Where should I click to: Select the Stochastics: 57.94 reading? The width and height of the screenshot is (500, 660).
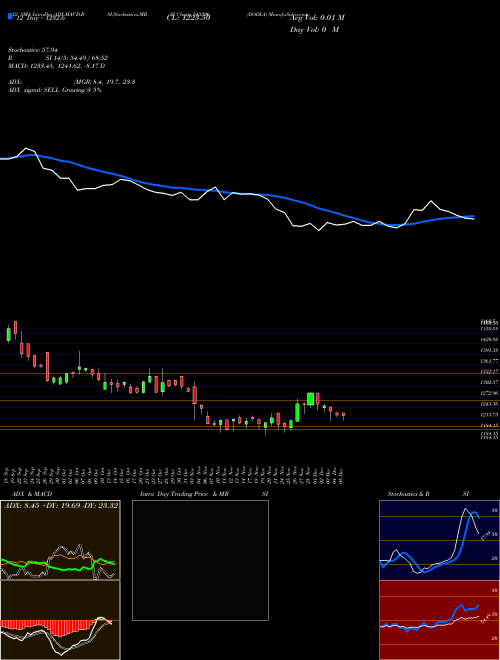pos(32,50)
